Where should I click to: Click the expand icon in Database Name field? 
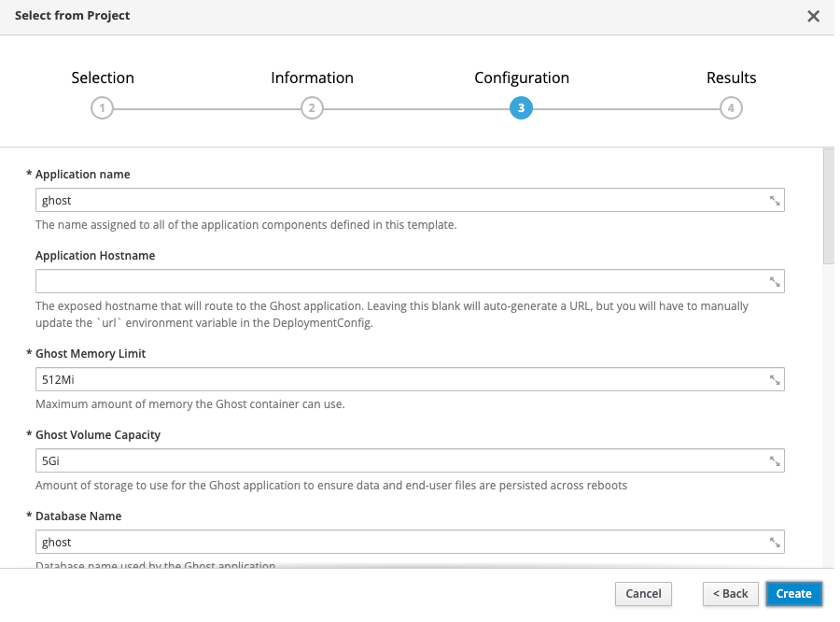[775, 542]
